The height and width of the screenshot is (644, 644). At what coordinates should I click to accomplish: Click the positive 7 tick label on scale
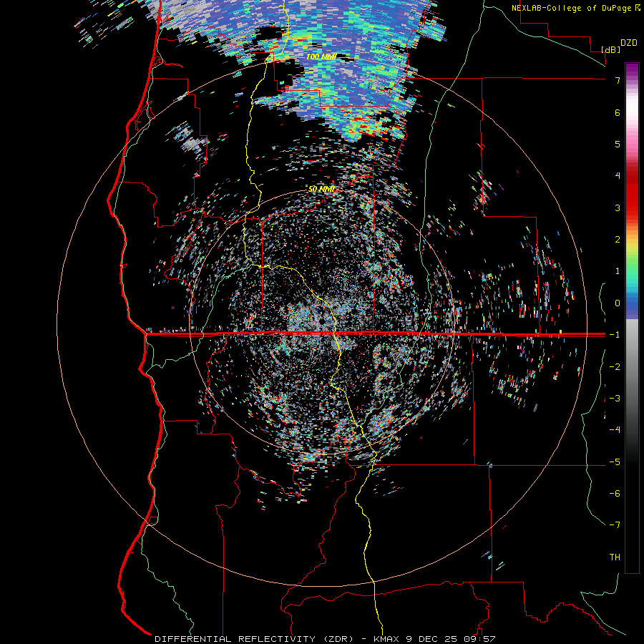pyautogui.click(x=618, y=80)
